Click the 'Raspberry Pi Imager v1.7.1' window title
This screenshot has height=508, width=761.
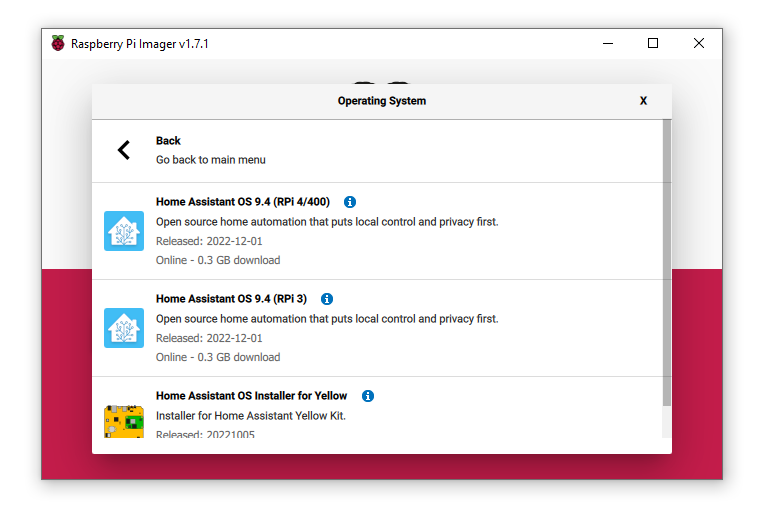coord(140,44)
